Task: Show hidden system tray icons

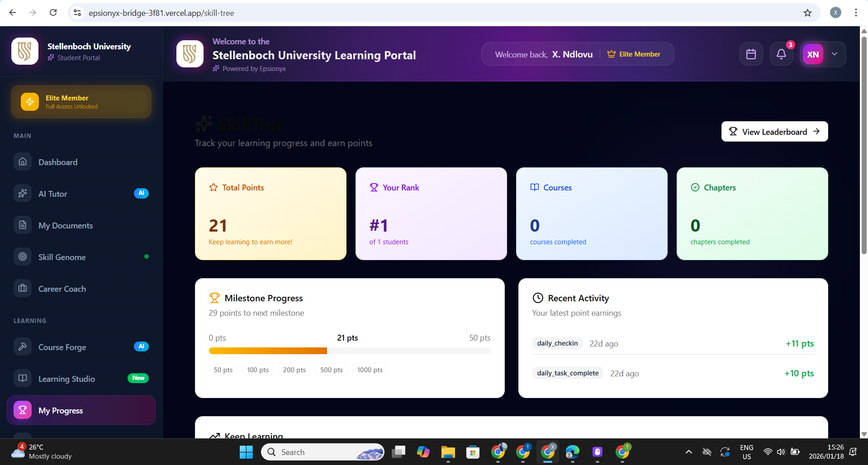Action: 688,452
